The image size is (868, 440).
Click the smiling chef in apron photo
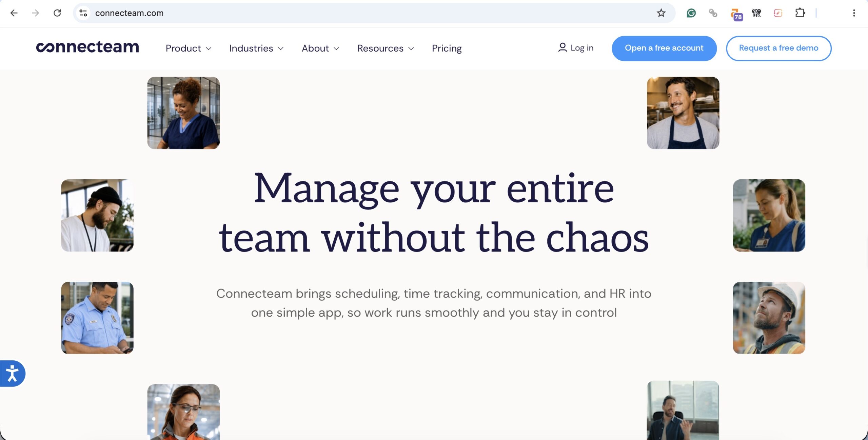[x=683, y=113]
